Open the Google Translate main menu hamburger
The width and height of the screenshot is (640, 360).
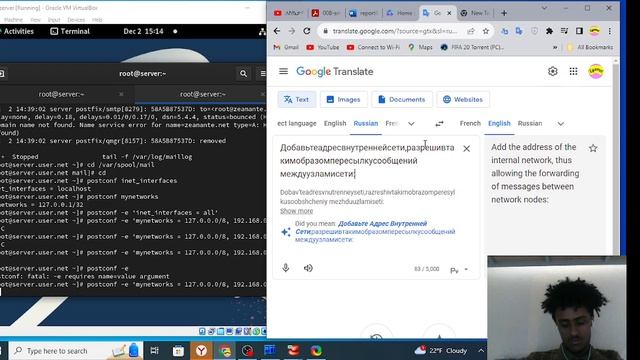pyautogui.click(x=283, y=71)
